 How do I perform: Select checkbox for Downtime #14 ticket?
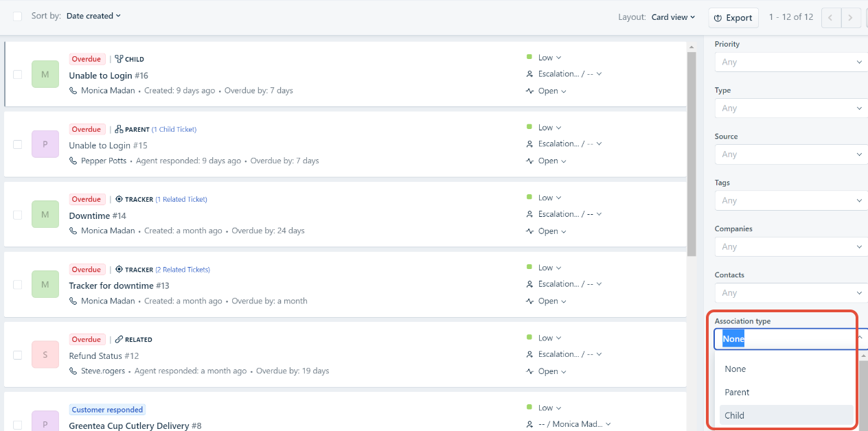(17, 214)
